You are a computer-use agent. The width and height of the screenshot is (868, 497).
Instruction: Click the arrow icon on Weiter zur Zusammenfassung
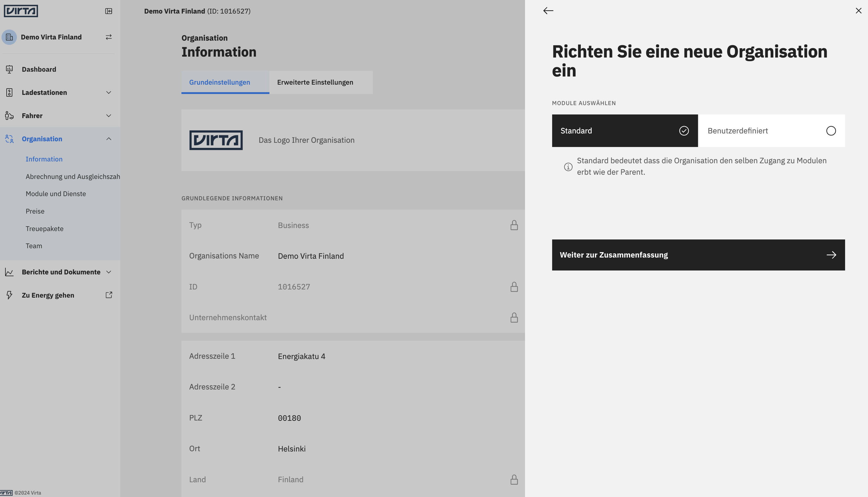(831, 255)
